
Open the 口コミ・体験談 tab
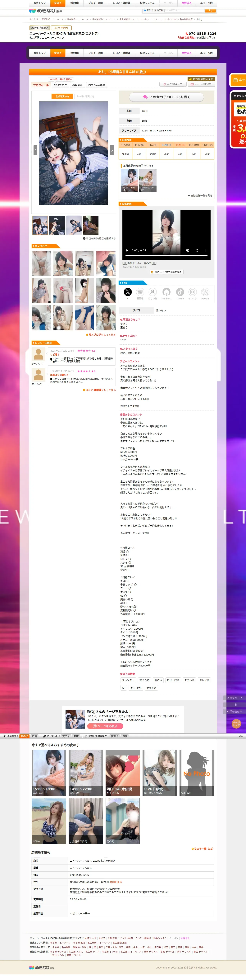coord(96,85)
